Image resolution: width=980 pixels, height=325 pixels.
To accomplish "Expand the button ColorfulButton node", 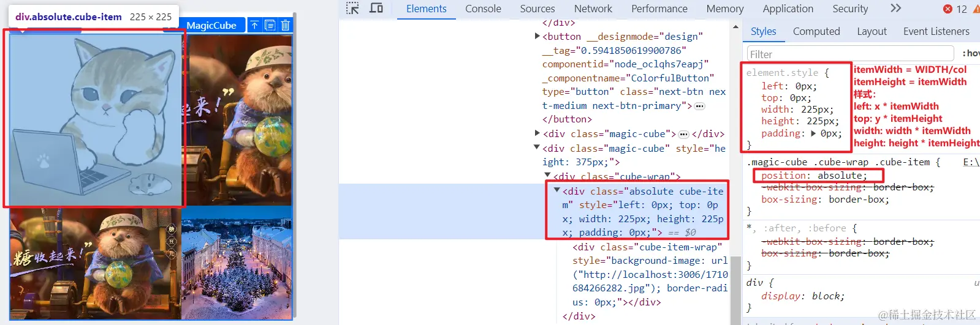I will 537,37.
